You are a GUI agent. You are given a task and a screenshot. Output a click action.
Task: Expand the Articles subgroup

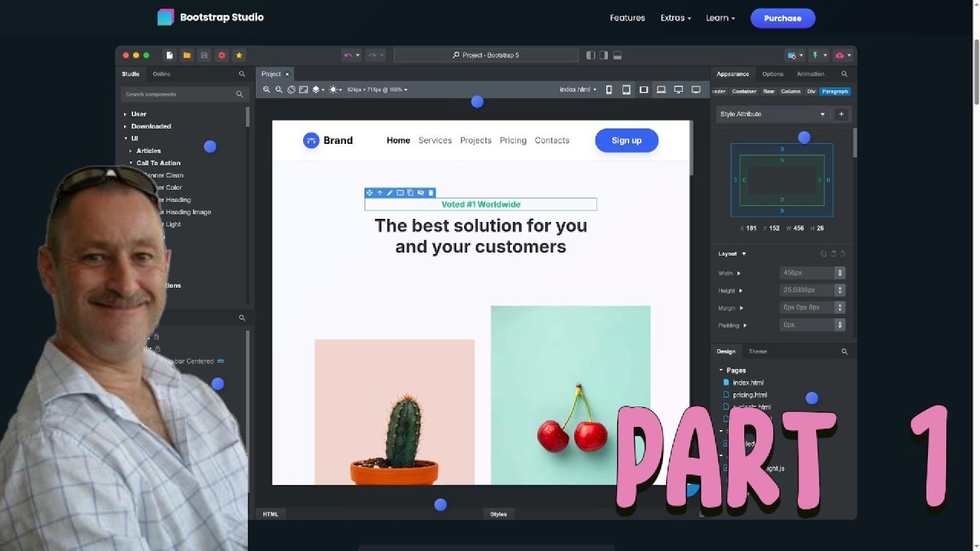click(x=131, y=151)
